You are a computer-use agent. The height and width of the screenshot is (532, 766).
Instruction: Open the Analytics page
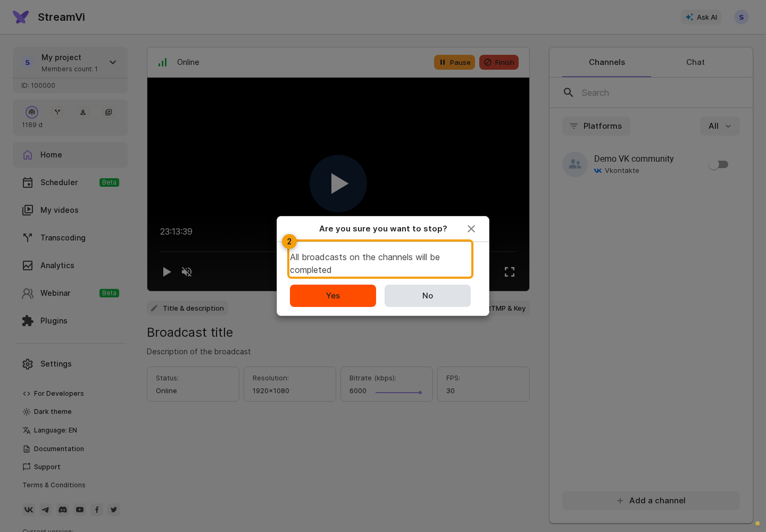(70, 265)
